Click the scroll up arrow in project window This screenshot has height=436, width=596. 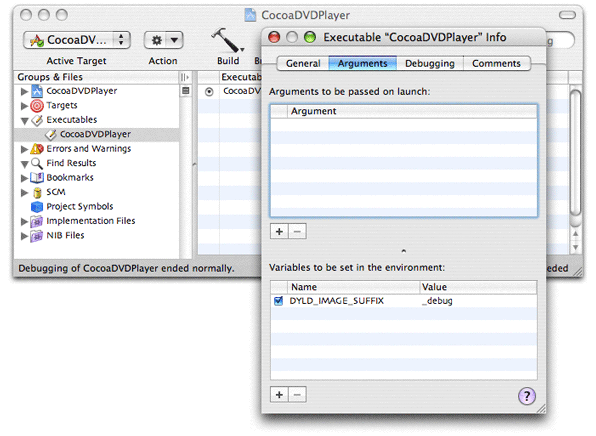point(575,233)
